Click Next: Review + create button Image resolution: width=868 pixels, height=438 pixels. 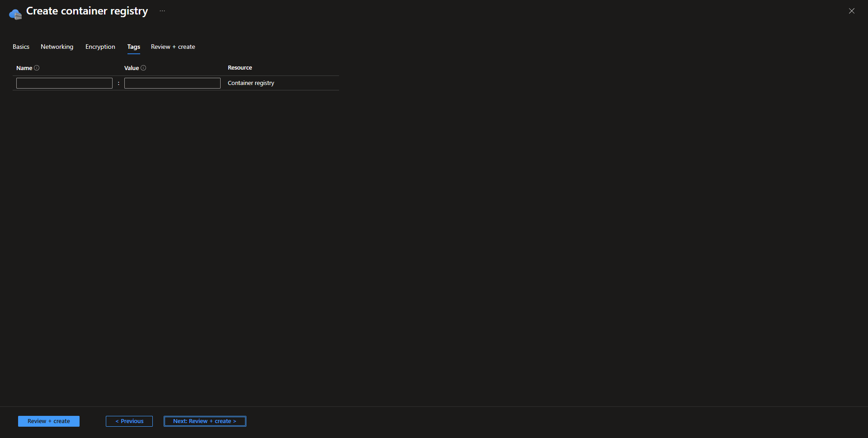point(205,421)
